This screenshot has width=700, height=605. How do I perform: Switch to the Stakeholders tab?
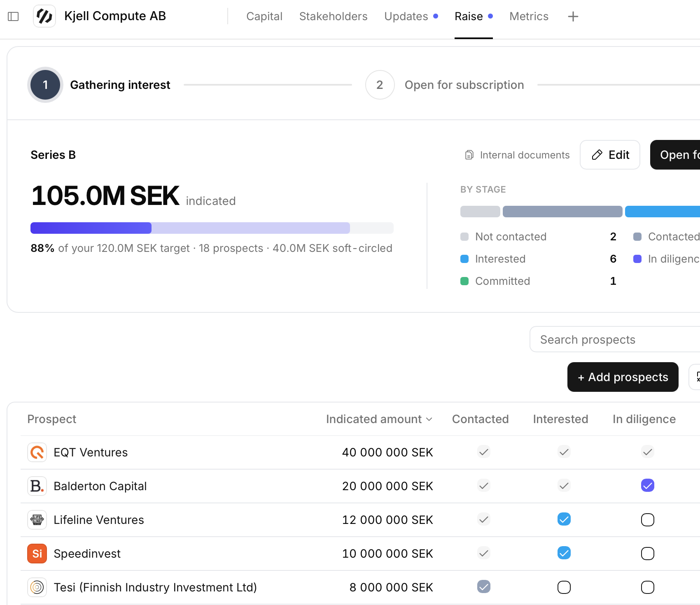coord(333,16)
